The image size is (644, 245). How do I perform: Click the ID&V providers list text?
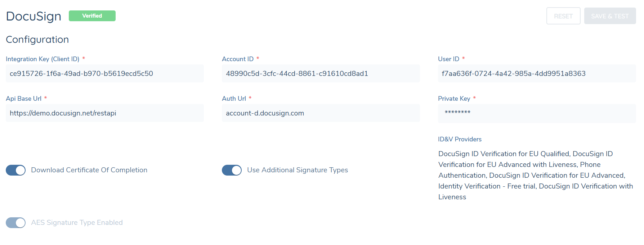pyautogui.click(x=536, y=175)
